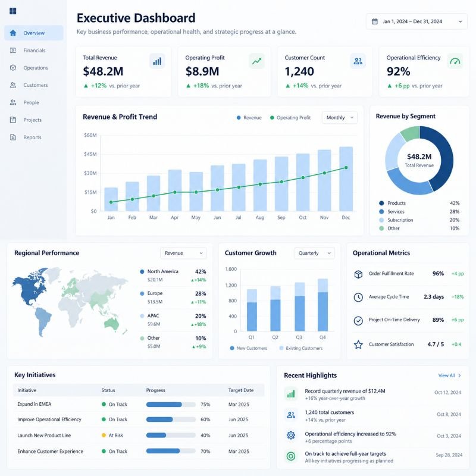Click the Projects sidebar icon
This screenshot has height=476, width=476.
pyautogui.click(x=12, y=120)
